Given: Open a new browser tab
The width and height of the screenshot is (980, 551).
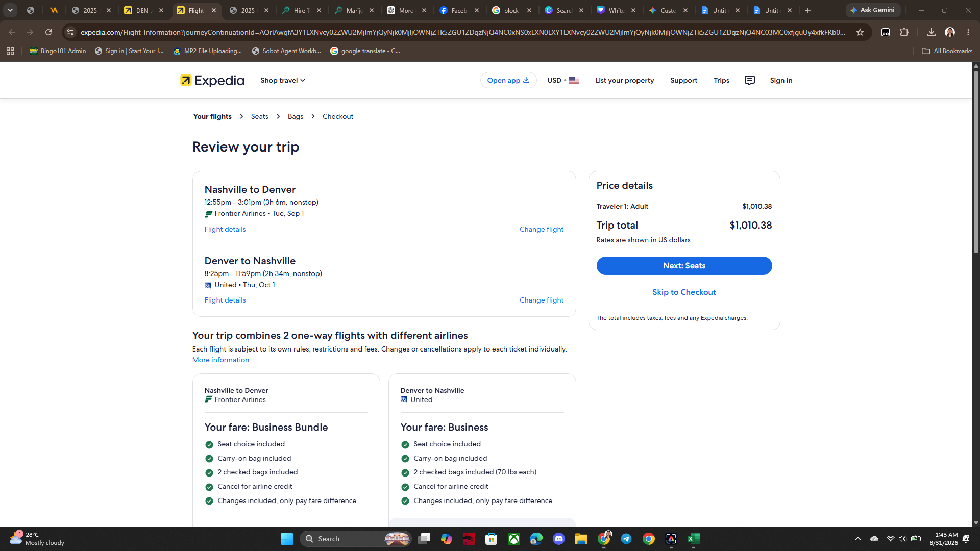Looking at the screenshot, I should (808, 10).
